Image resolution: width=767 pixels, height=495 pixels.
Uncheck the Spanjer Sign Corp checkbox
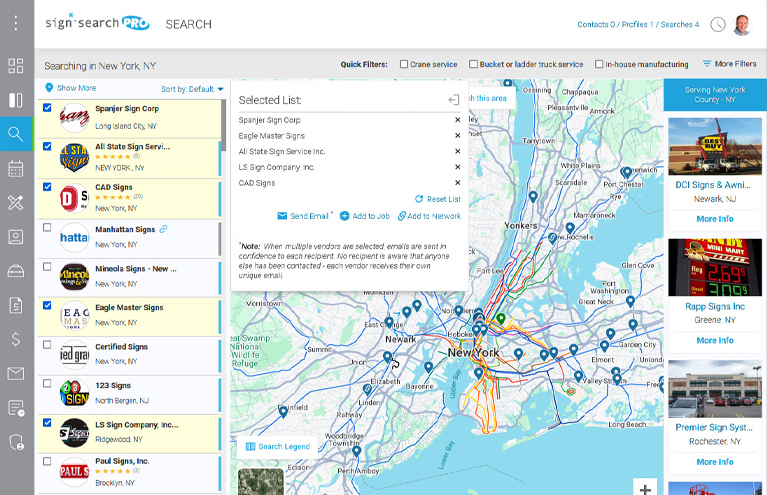coord(47,108)
